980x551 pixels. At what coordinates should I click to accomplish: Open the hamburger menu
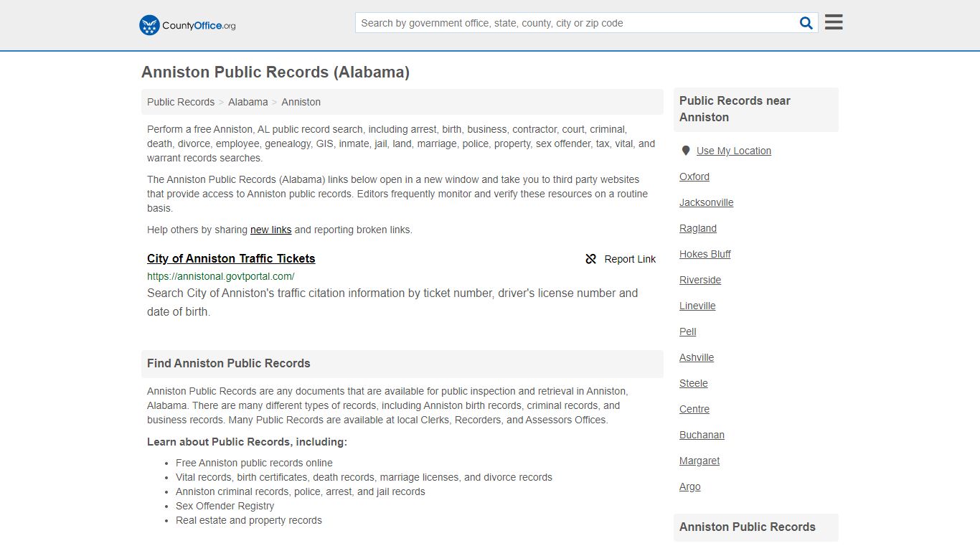coord(834,22)
